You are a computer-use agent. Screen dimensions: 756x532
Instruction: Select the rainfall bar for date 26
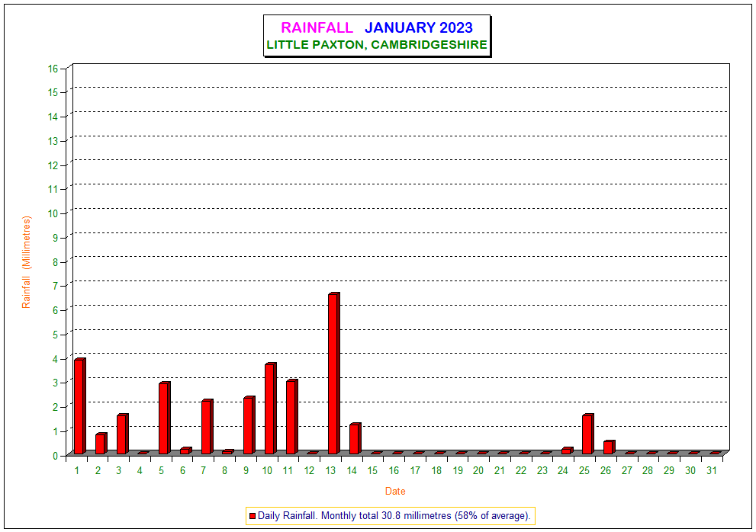coord(609,447)
